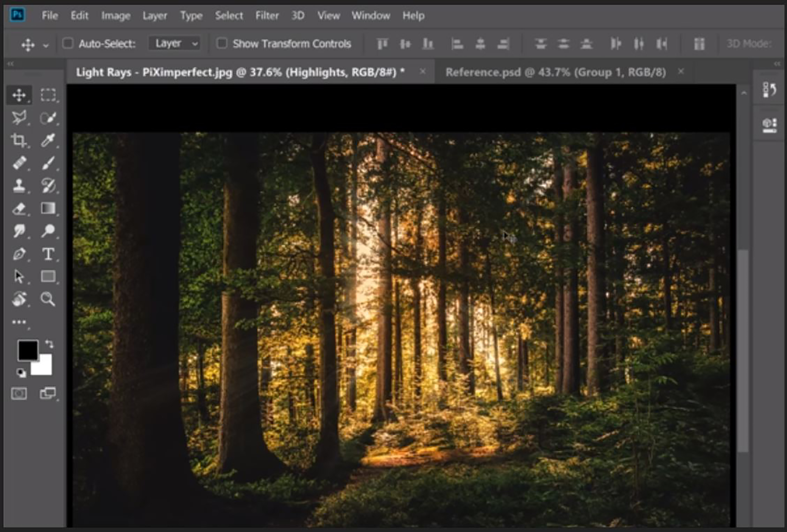This screenshot has width=787, height=532.
Task: Open the Filter menu
Action: (267, 15)
